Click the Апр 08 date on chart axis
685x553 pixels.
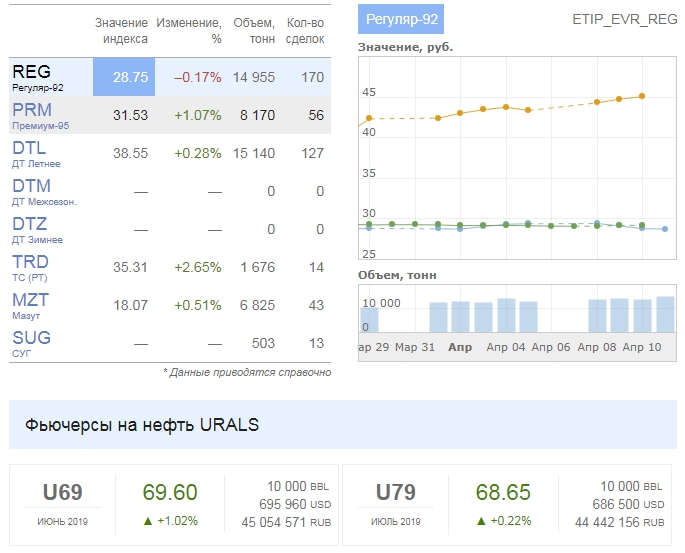(x=596, y=348)
